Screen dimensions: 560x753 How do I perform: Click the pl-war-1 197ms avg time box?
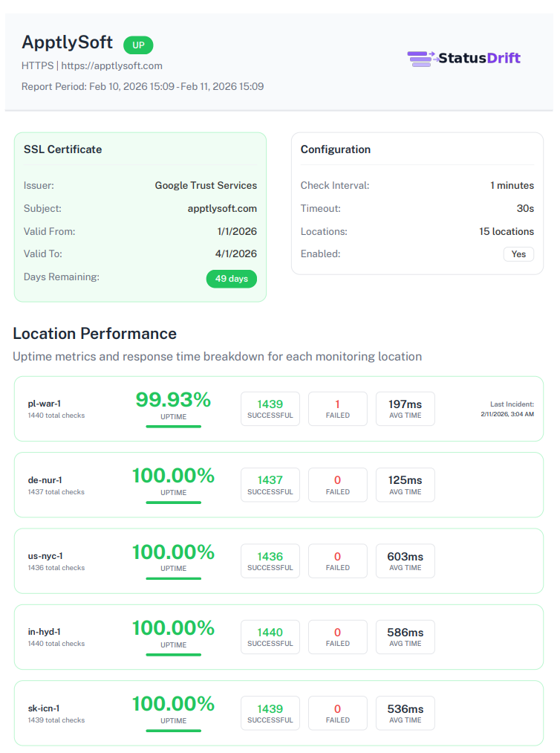tap(405, 409)
